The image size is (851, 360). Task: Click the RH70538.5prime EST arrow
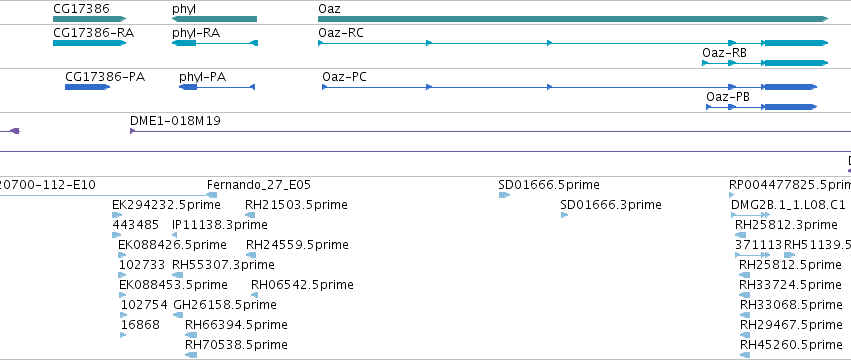(191, 355)
